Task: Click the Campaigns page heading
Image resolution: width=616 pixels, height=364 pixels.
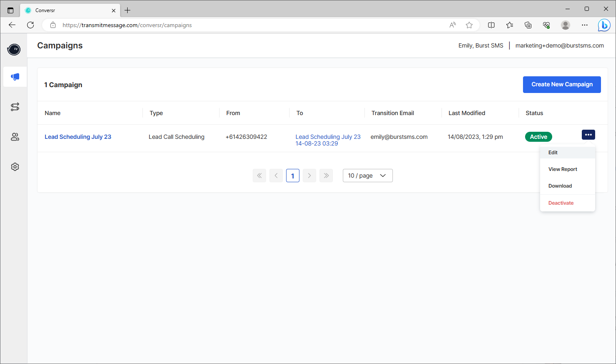Action: coord(60,45)
